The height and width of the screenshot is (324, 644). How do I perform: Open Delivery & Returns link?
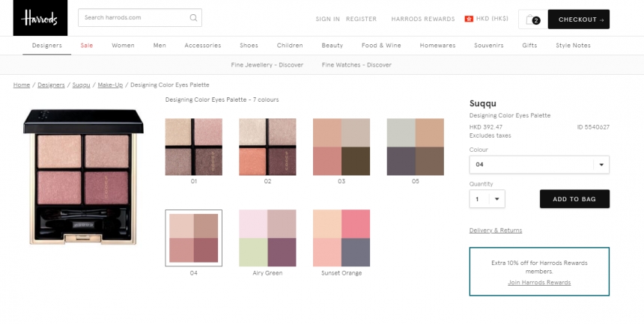coord(496,230)
